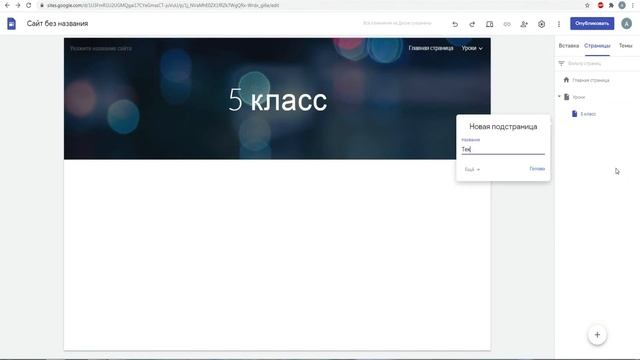Viewport: 640px width, 360px height.
Task: Select Главная страница in the pages list
Action: pos(590,80)
